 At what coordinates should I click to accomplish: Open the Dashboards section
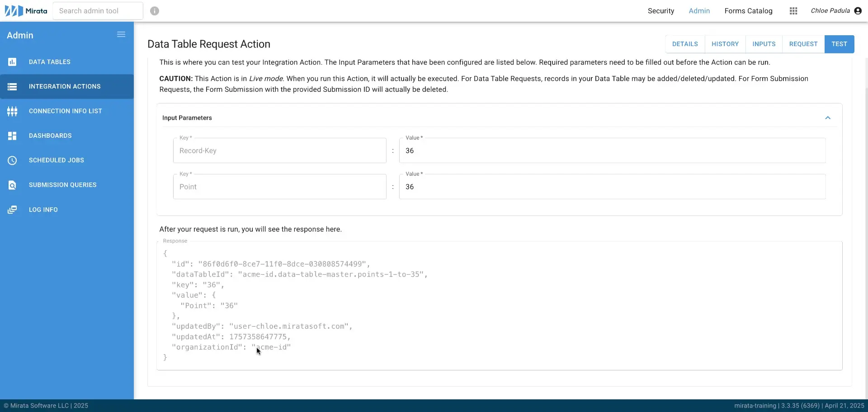tap(50, 136)
